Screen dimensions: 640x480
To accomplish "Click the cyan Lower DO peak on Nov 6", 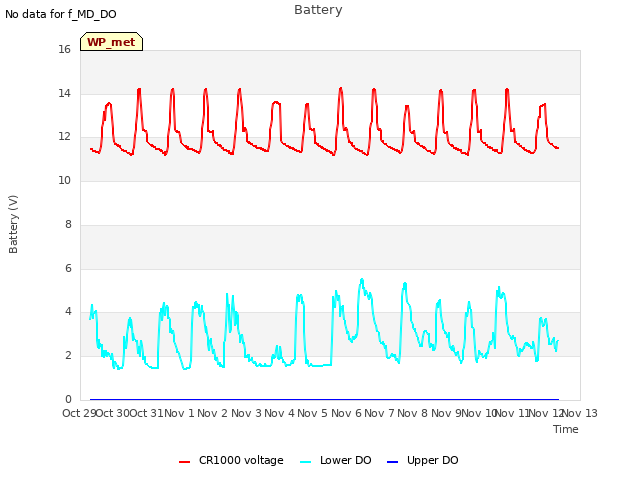I will coord(362,280).
